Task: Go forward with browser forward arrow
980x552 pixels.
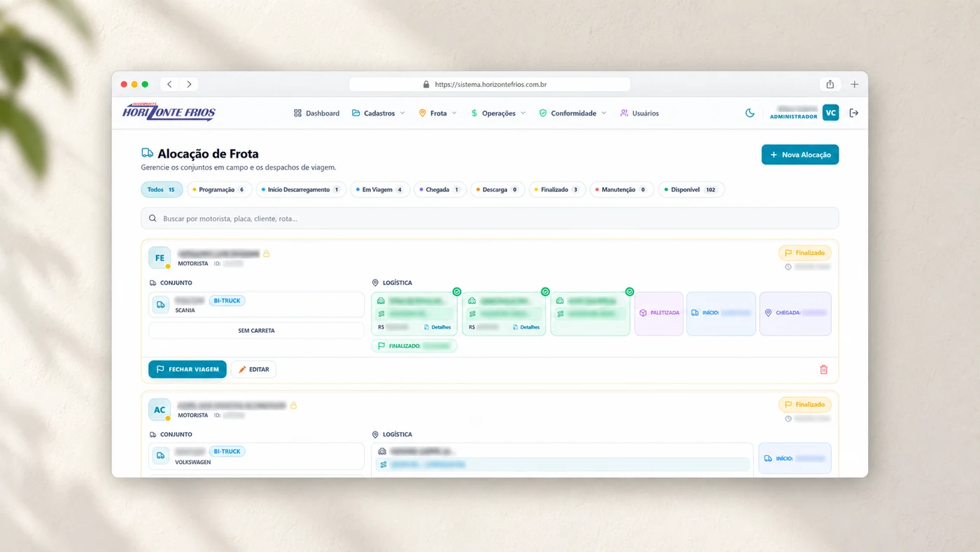Action: coord(189,84)
